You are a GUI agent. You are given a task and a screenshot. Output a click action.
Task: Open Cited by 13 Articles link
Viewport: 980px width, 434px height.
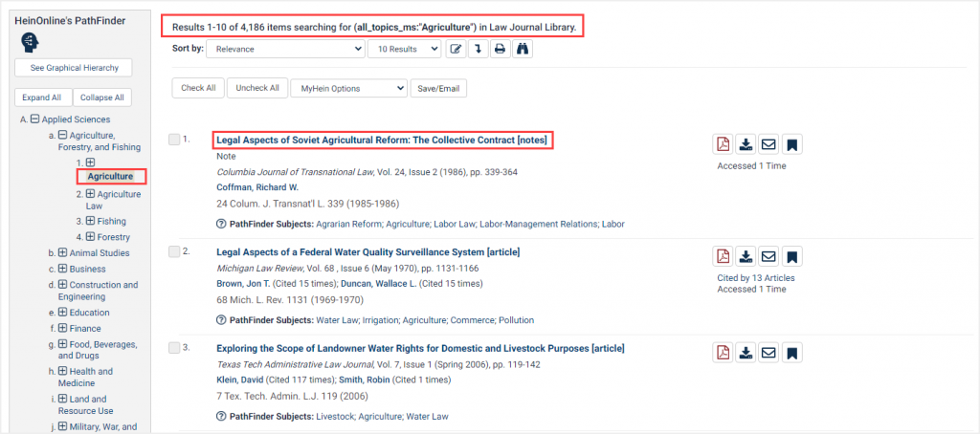(756, 278)
